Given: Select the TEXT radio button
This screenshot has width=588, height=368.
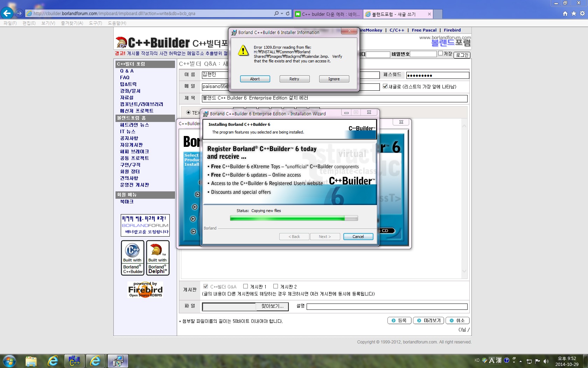Looking at the screenshot, I should pos(189,113).
